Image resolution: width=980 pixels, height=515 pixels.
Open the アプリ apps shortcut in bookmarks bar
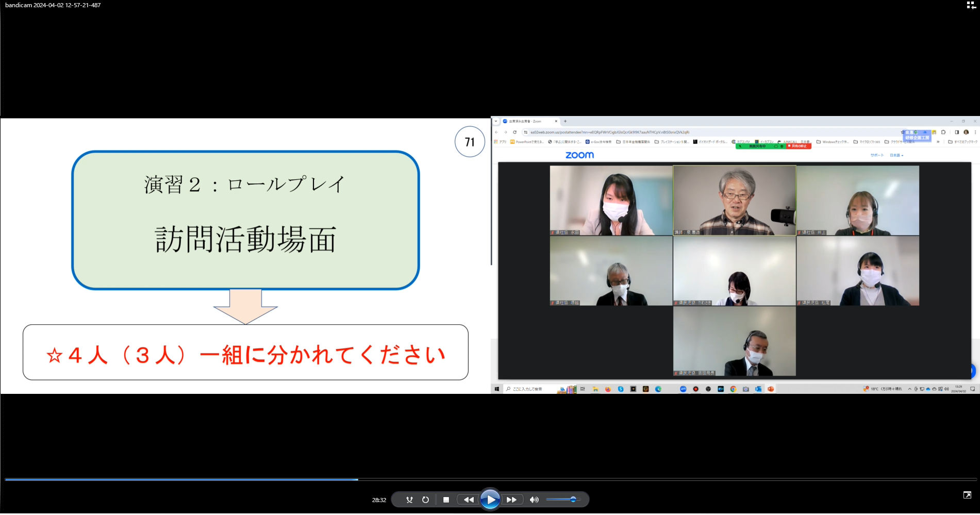pyautogui.click(x=501, y=142)
